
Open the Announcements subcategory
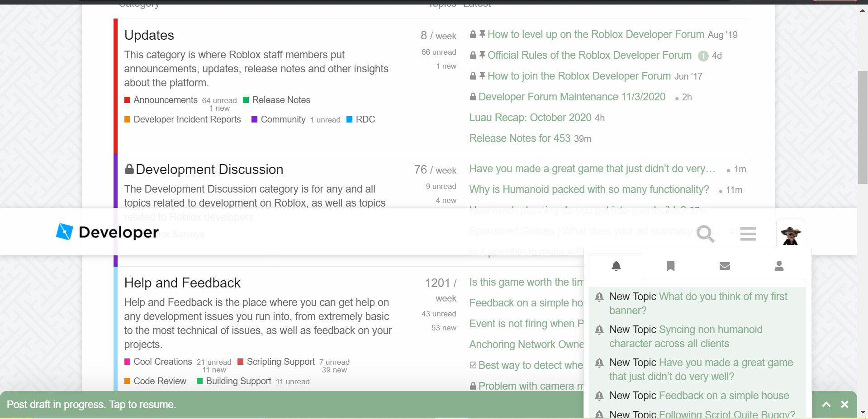(x=166, y=100)
